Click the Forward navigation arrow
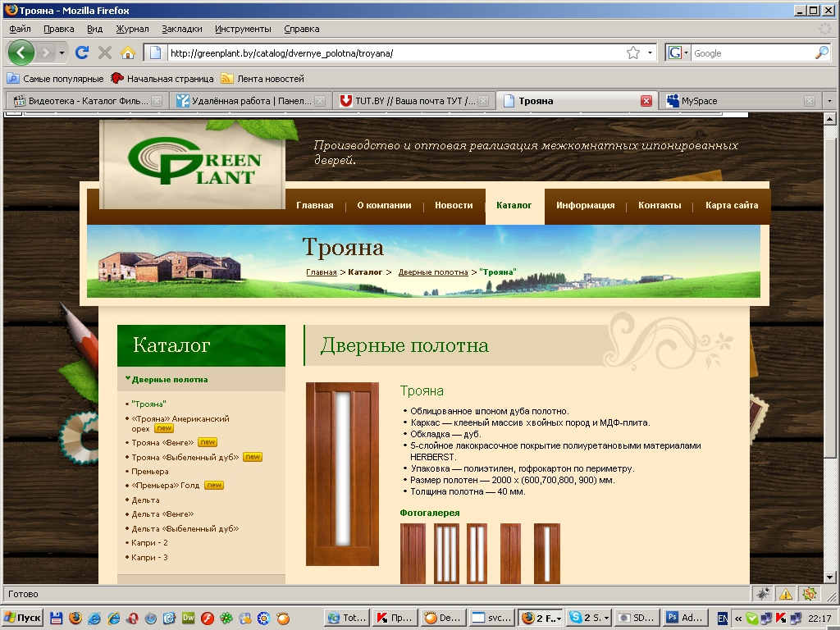 tap(46, 52)
